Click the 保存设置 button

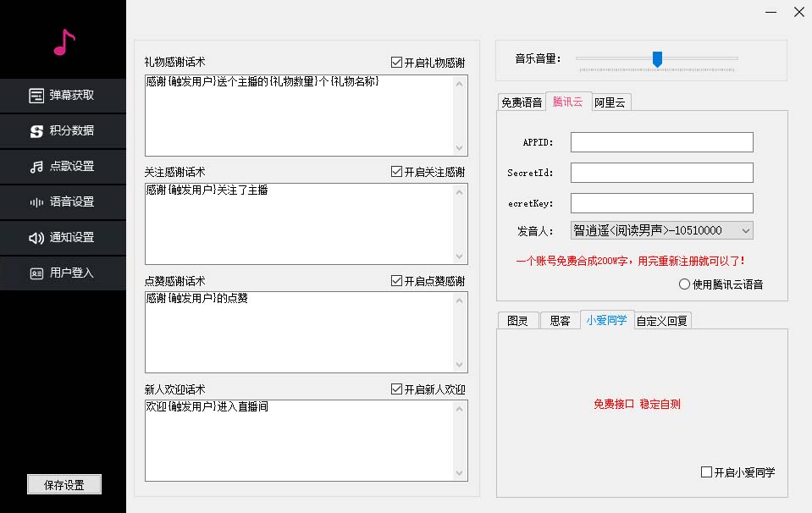[63, 483]
